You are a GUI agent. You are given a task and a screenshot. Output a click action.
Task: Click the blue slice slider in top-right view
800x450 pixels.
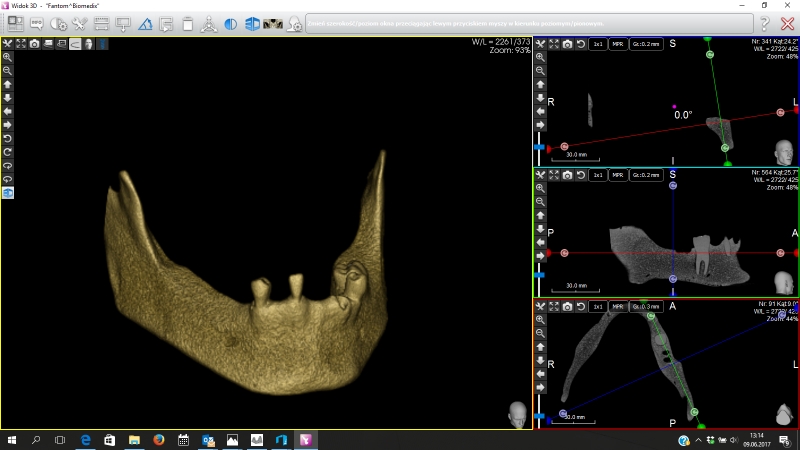pos(540,147)
